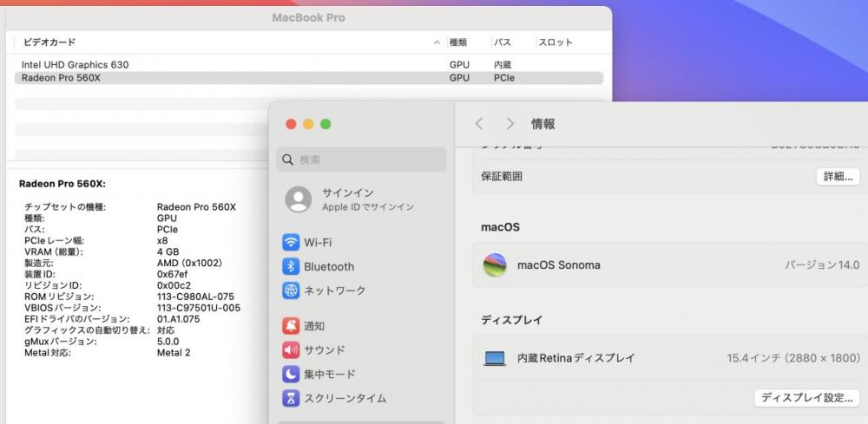Click the 内蔵Retinaディスプレイ label
This screenshot has width=868, height=424.
[575, 358]
